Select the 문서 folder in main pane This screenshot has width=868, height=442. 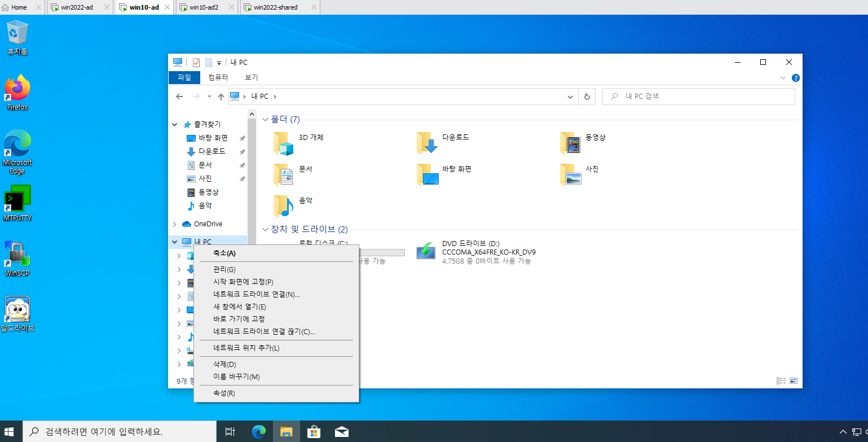click(x=284, y=175)
